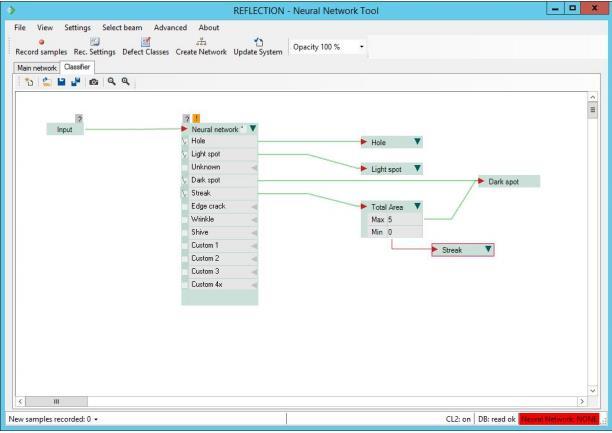The width and height of the screenshot is (612, 433).
Task: Enable the Unknown class checkbox
Action: coord(185,167)
